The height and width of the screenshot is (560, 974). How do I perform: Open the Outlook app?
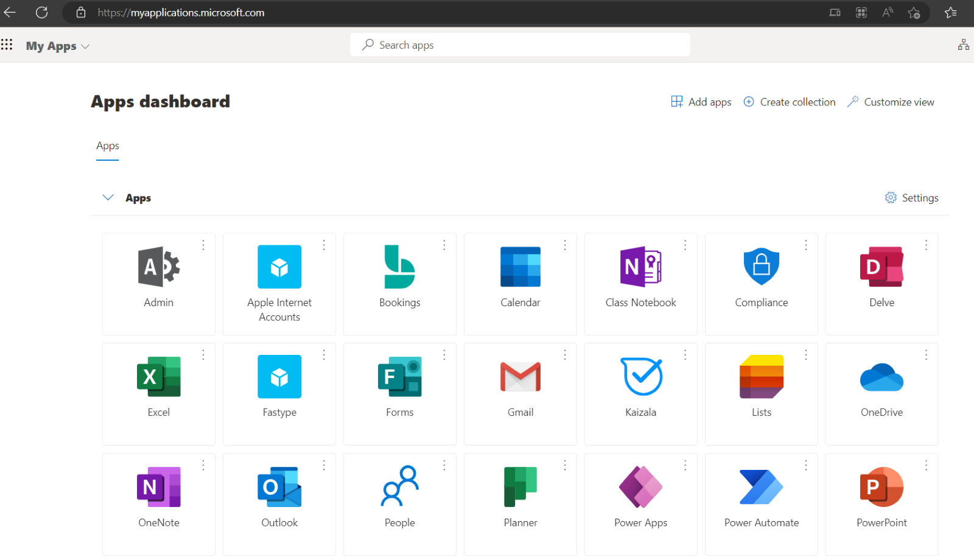[x=279, y=487]
